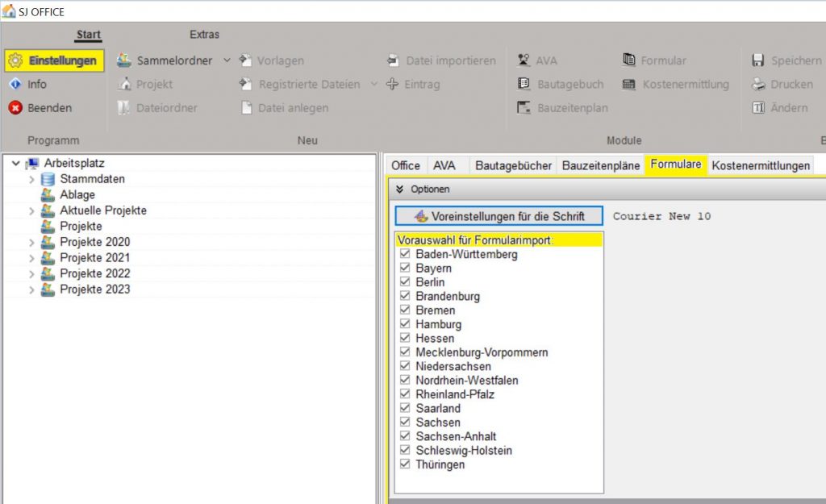Switch to the Bautagebücher tab
Screen dimensions: 826x504
[513, 165]
